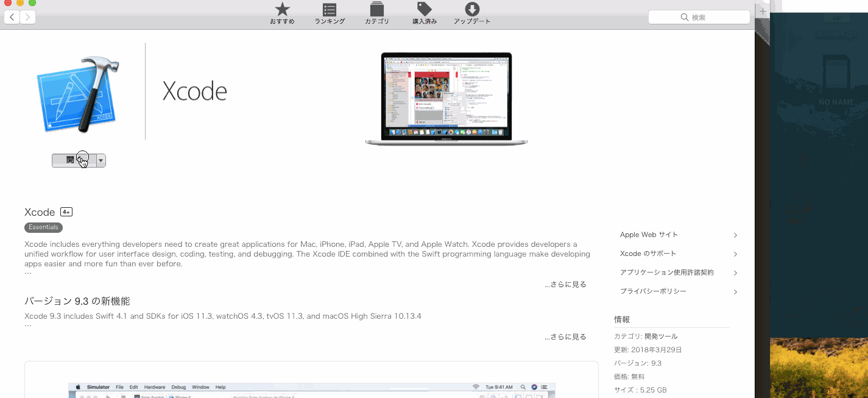Viewport: 868px width, 398px height.
Task: Switch to the ランキング top charts tab
Action: click(x=330, y=13)
